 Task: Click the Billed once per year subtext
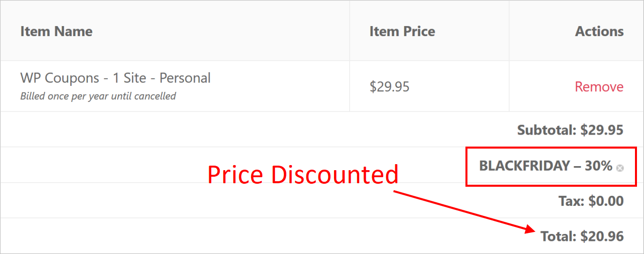(98, 96)
